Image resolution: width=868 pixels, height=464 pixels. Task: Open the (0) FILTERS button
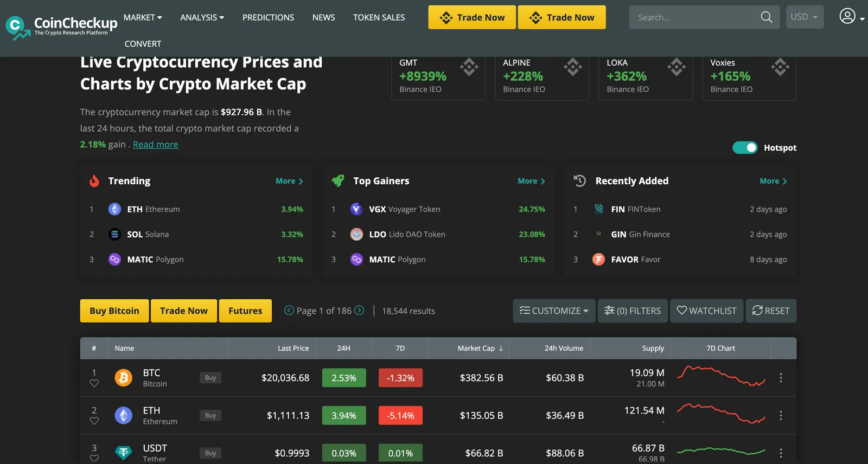(x=633, y=311)
